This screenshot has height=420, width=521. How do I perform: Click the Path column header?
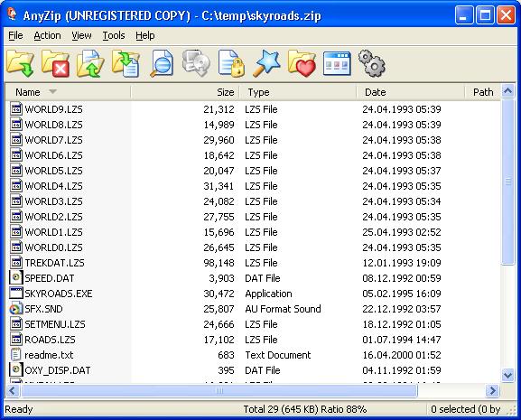click(482, 92)
